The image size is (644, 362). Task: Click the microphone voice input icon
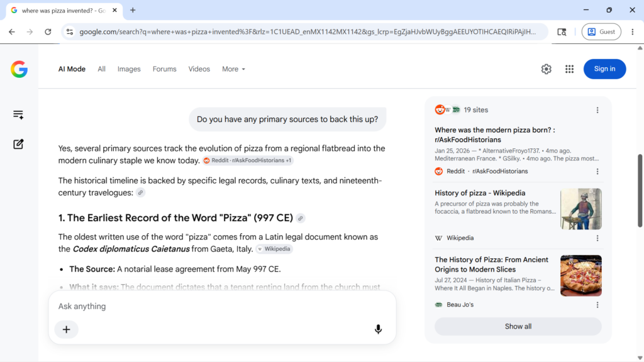coord(378,329)
